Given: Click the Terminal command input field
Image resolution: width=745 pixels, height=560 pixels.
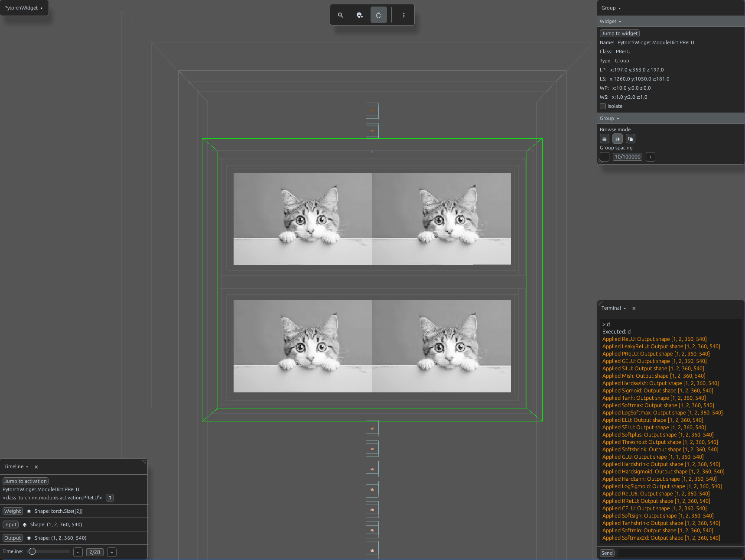Looking at the screenshot, I should (680, 553).
